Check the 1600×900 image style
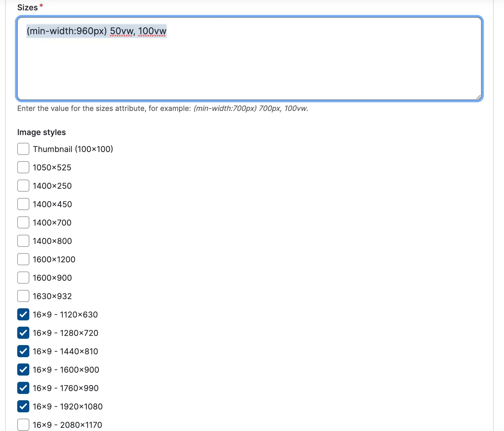 23,278
